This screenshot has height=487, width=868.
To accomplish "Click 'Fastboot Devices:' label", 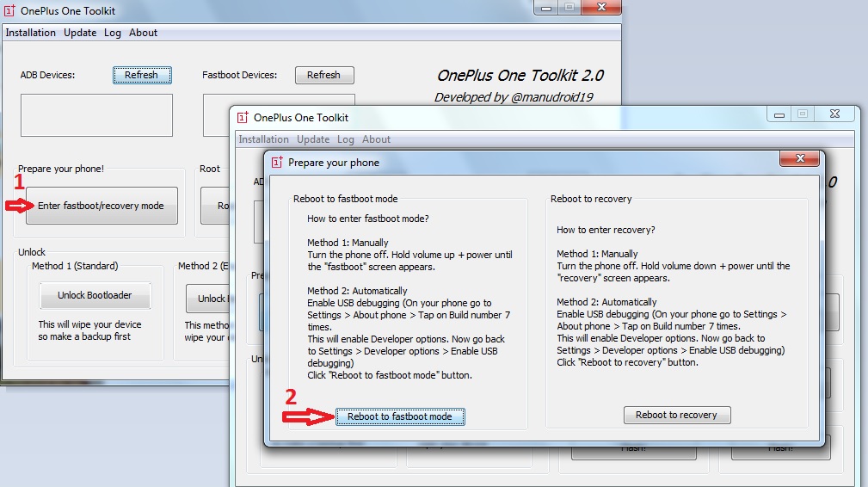I will (240, 75).
